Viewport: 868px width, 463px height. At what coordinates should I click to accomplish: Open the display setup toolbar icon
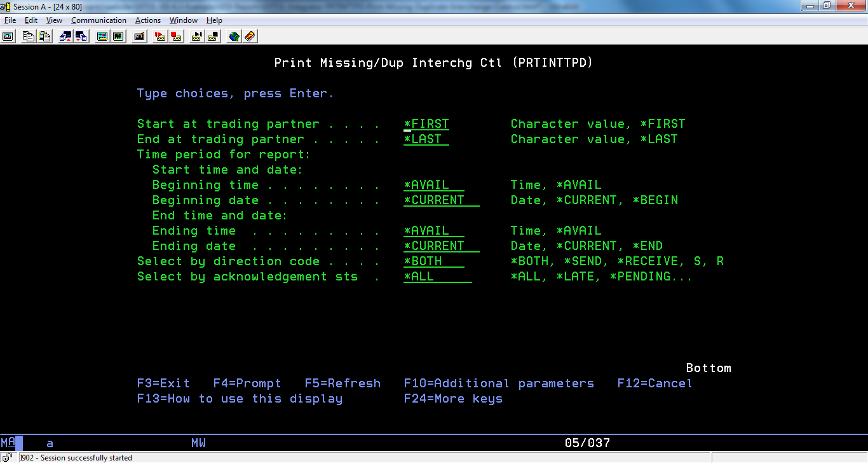click(102, 36)
